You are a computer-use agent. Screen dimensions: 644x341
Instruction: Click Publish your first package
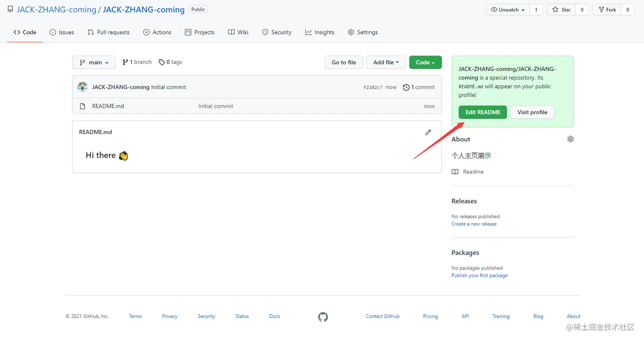point(480,275)
